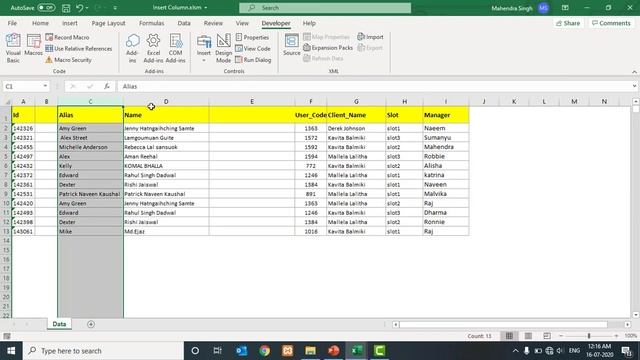Open the Comments pane
The image size is (640, 360).
tap(611, 23)
